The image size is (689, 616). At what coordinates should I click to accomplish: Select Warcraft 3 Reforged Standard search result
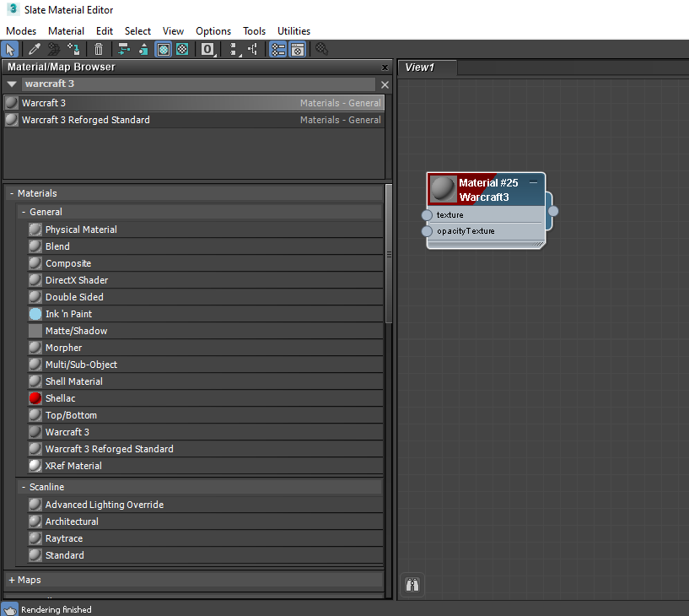coord(194,120)
